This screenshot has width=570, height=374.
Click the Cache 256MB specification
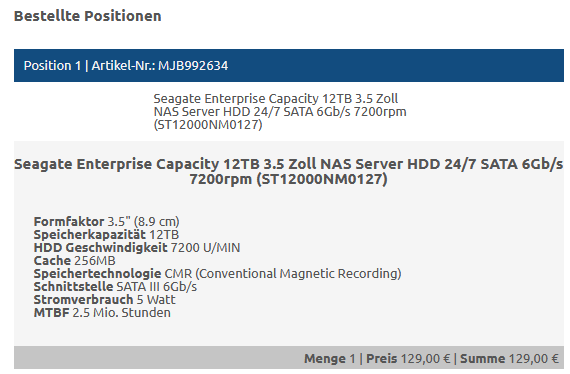[x=75, y=261]
